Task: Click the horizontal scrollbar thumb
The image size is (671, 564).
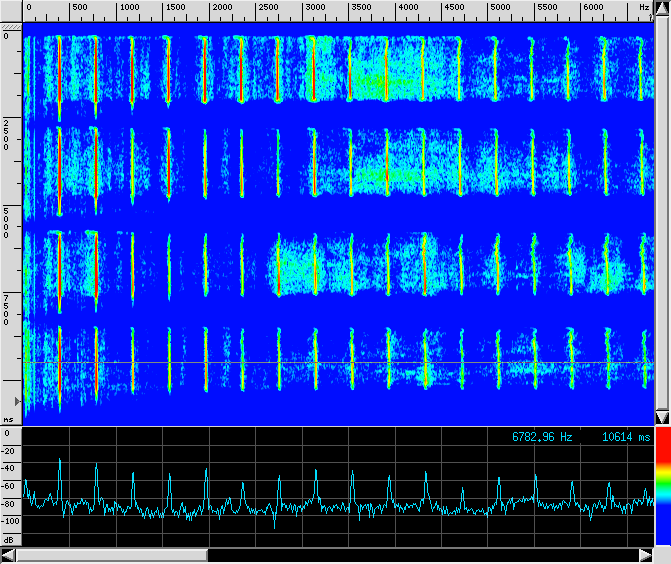Action: (x=112, y=555)
